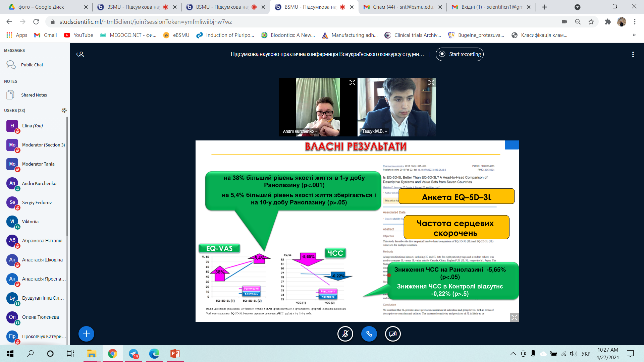
Task: Hide presentation with blue minimize button
Action: 512,145
